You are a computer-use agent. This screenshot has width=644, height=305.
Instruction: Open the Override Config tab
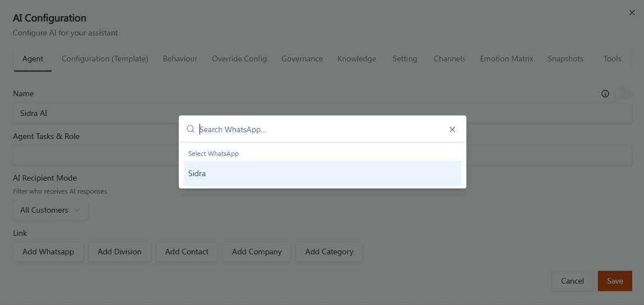click(x=239, y=59)
